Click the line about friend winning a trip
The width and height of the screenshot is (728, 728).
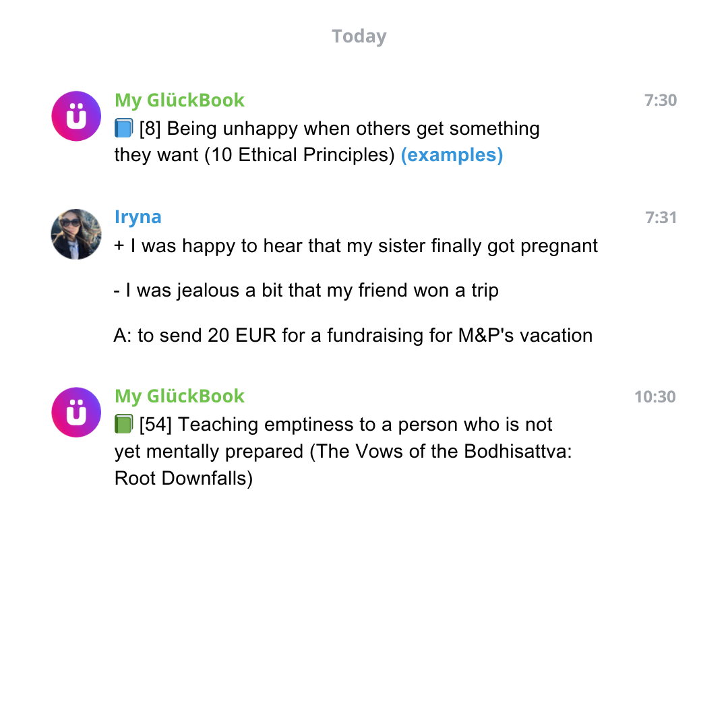click(x=306, y=291)
